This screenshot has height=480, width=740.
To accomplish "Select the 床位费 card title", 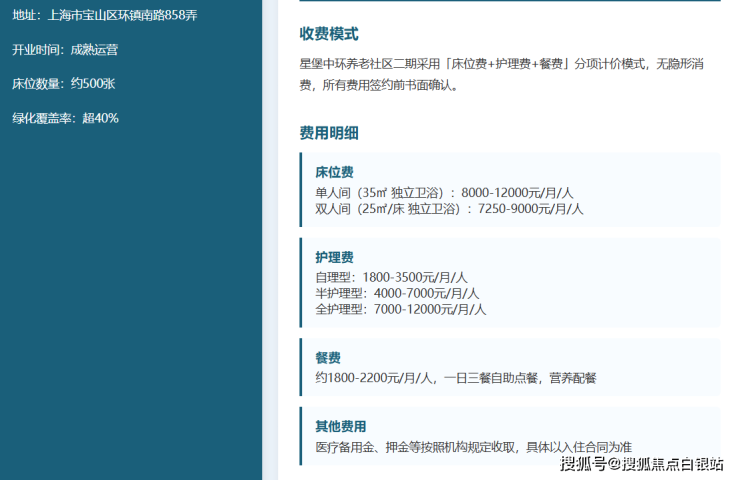I will (335, 172).
